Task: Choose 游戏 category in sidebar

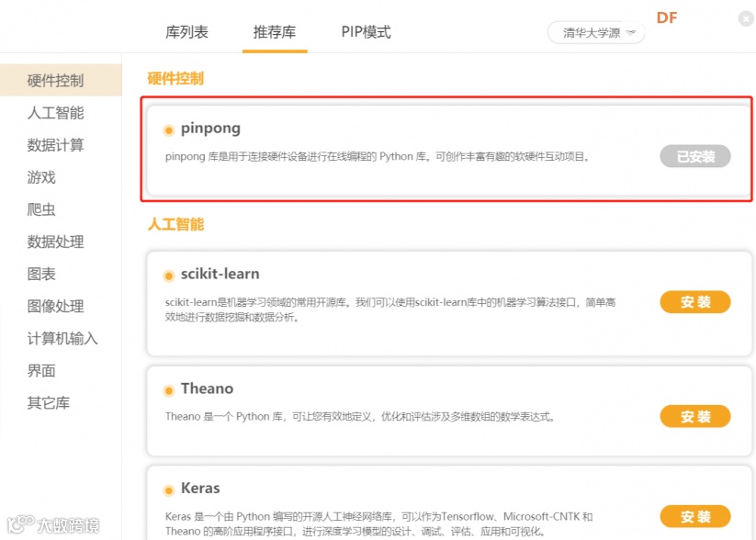Action: 41,177
